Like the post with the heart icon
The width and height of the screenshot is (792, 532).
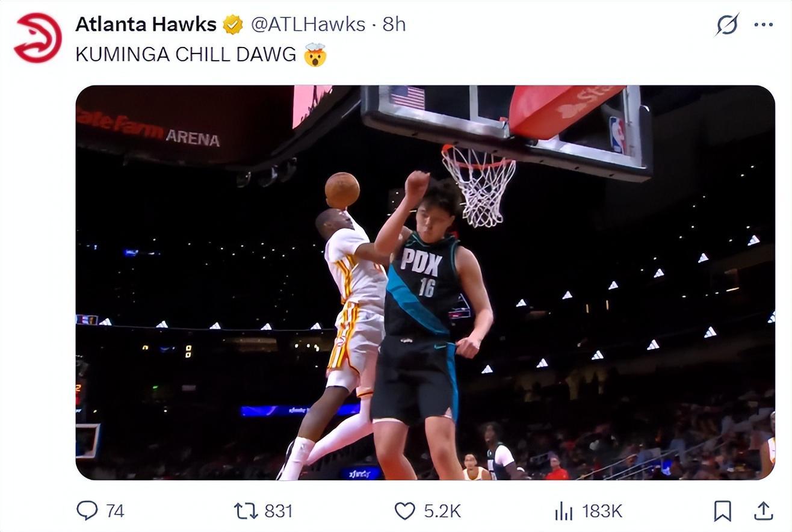(x=404, y=511)
